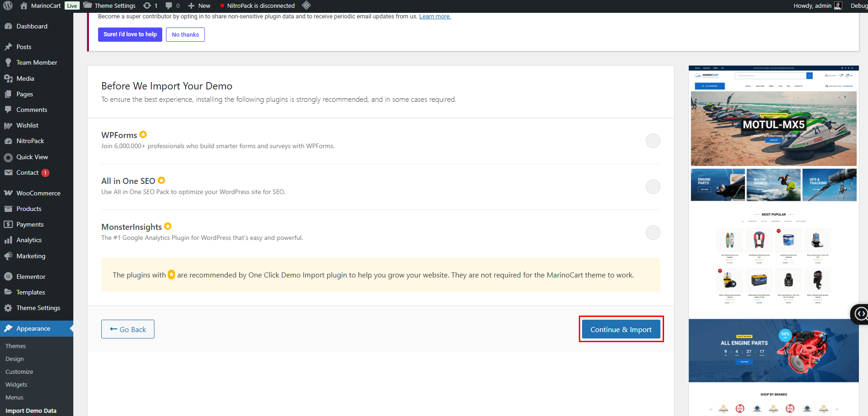Click the Go Back button
Viewport: 868px width, 416px height.
click(128, 329)
